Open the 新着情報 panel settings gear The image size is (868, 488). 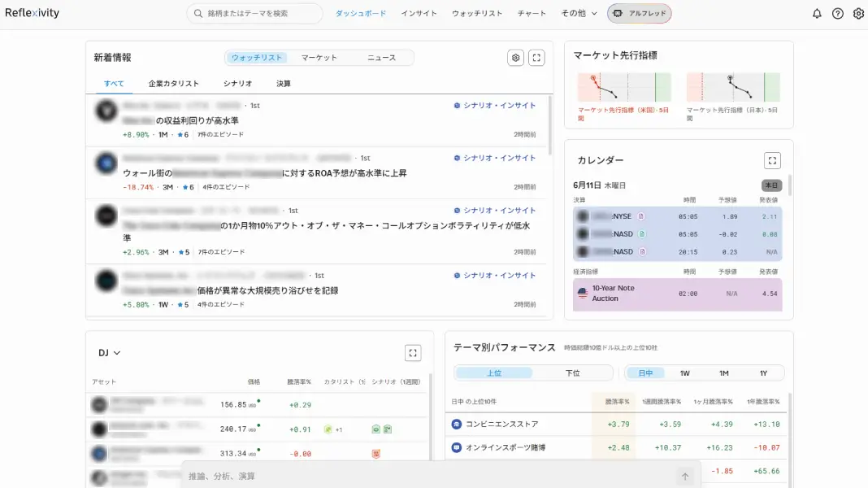click(515, 58)
